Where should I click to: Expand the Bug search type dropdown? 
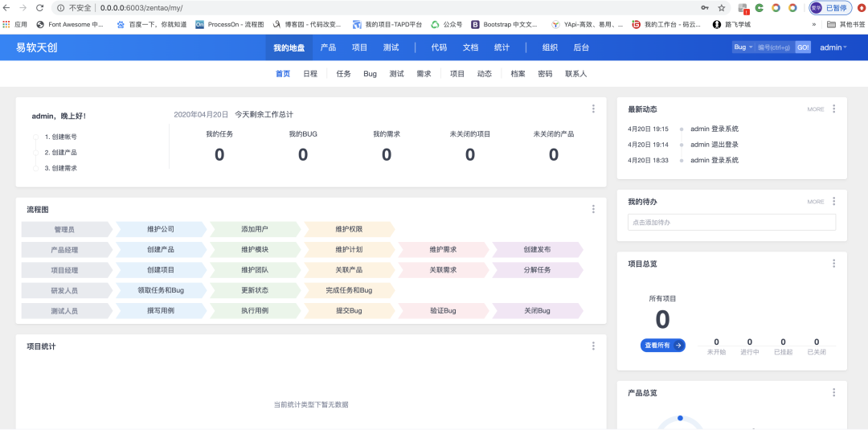click(x=743, y=47)
